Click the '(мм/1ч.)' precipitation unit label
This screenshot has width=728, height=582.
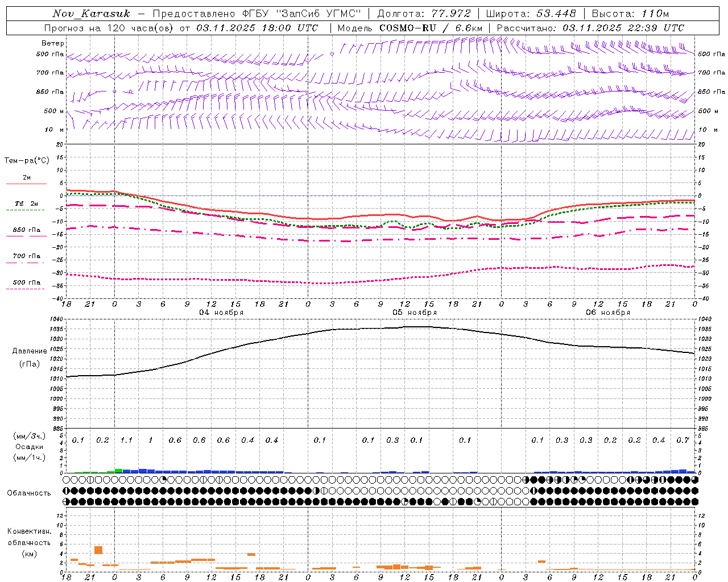click(30, 458)
